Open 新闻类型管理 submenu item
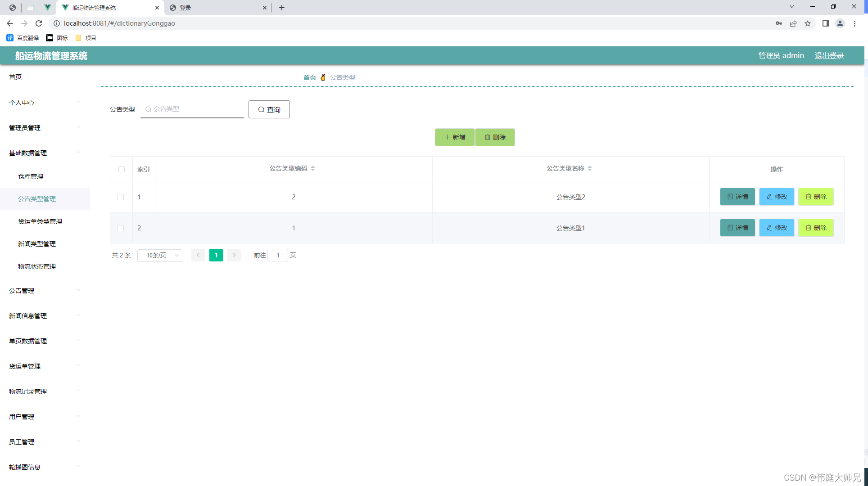This screenshot has width=868, height=486. (x=45, y=244)
